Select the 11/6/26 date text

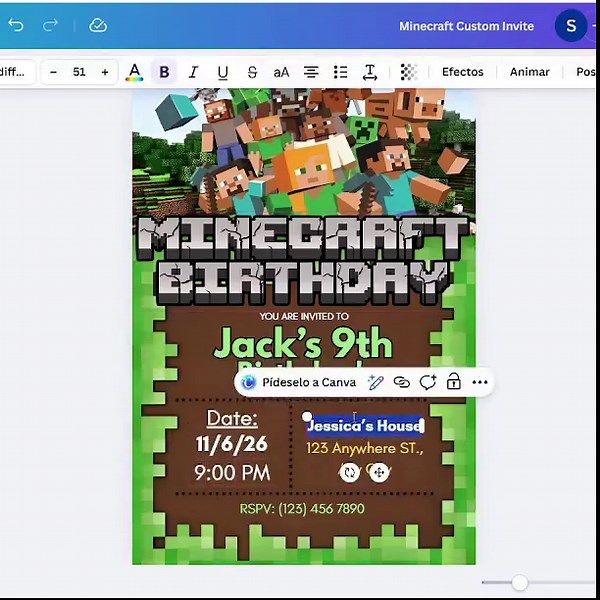tap(232, 445)
